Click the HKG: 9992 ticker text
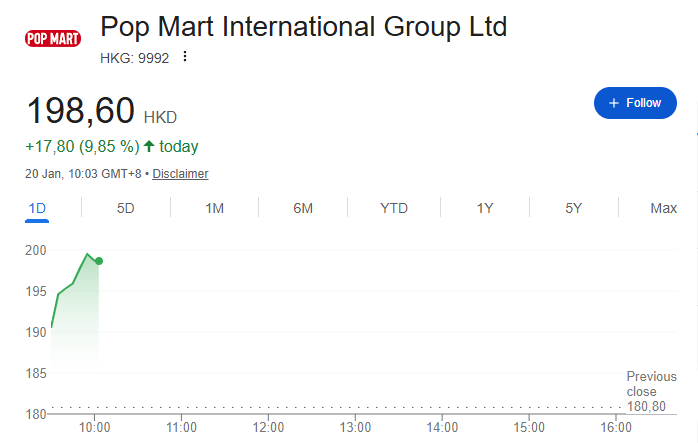Viewport: 698px width, 443px height. click(x=135, y=57)
